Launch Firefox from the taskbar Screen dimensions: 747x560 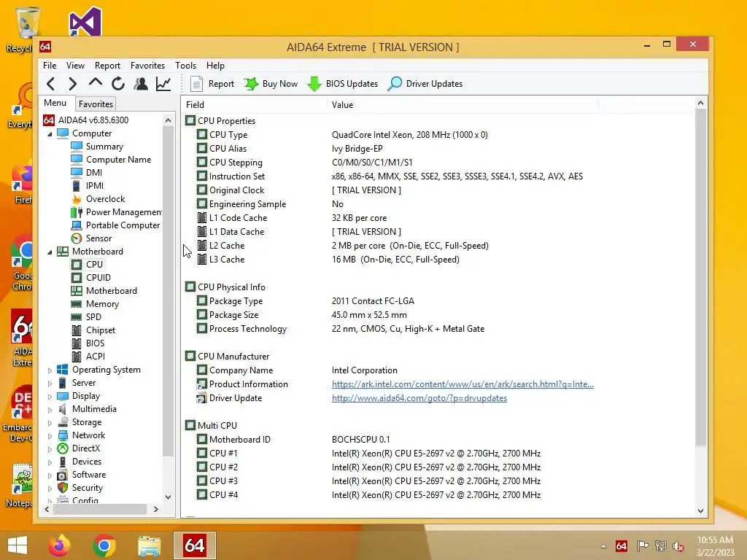pos(58,545)
